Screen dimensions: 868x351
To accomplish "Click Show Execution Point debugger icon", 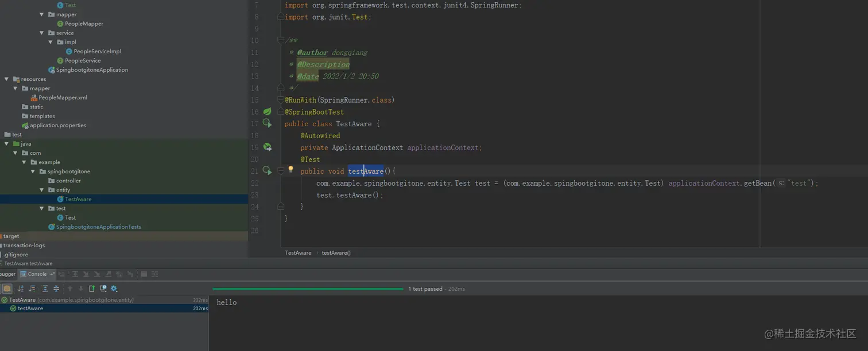I will (62, 274).
